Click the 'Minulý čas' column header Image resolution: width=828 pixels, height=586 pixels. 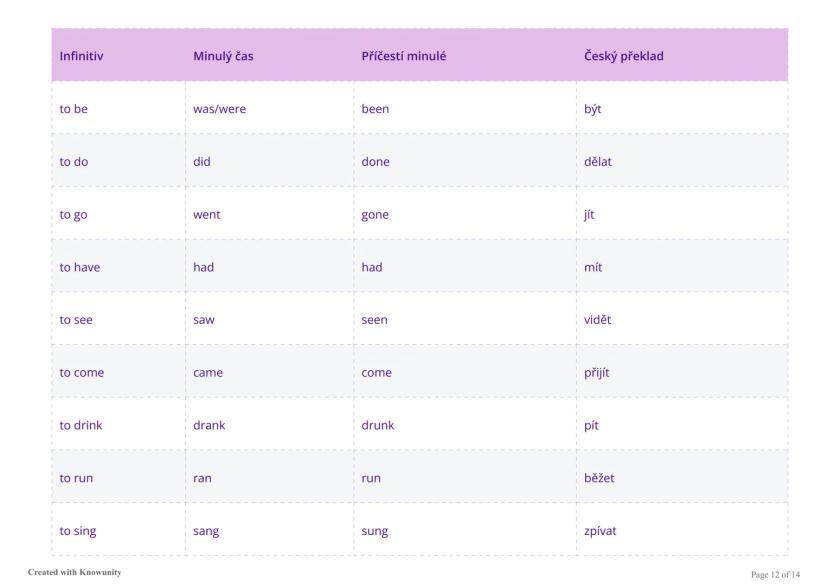tap(223, 56)
